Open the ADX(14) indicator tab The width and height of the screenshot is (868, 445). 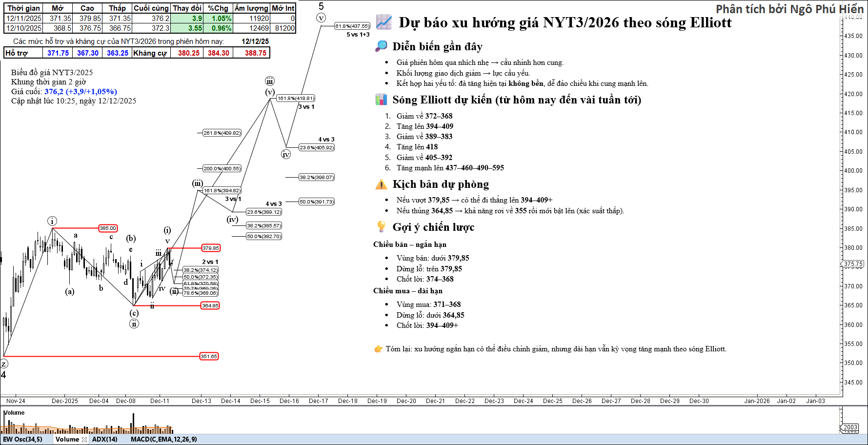click(x=105, y=440)
